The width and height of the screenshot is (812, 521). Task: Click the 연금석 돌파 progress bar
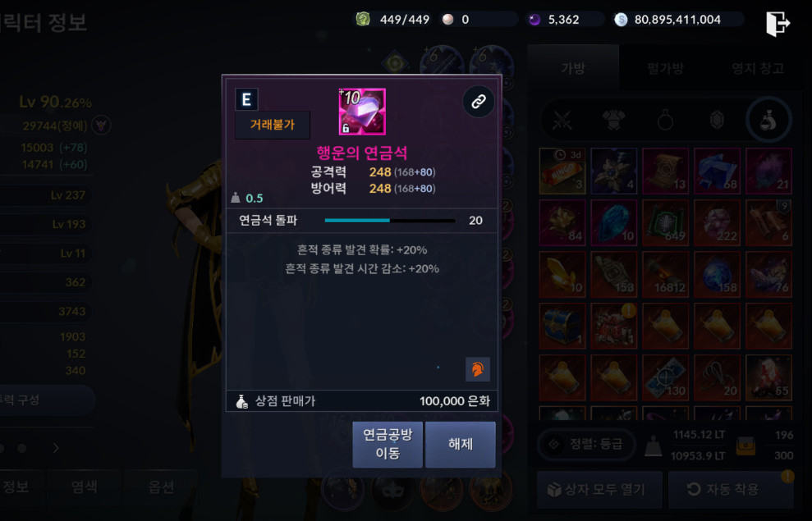[x=390, y=221]
